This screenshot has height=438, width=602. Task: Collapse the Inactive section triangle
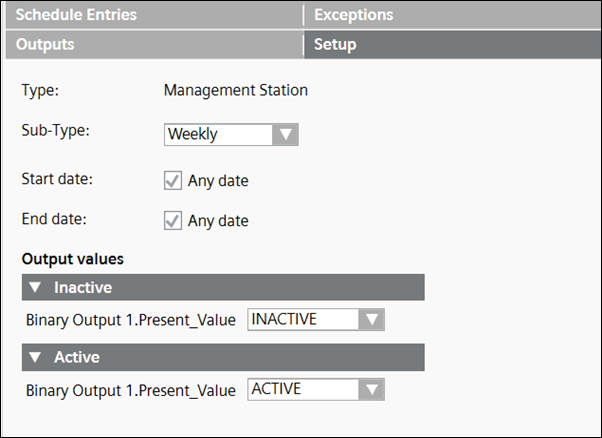36,288
